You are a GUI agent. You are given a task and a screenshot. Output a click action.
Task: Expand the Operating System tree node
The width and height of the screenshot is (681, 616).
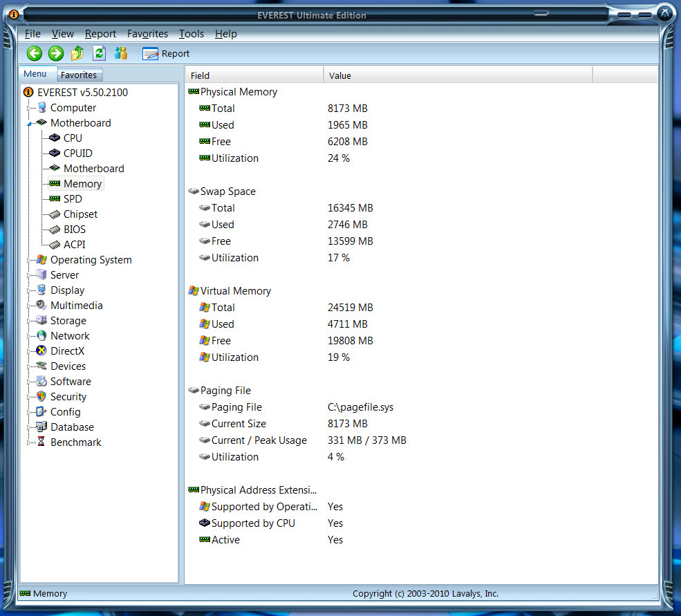[x=29, y=260]
